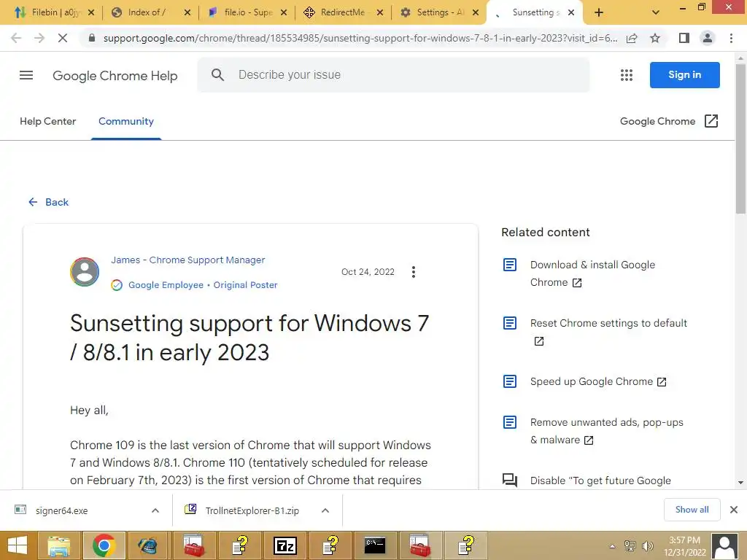Click James - Chrome Support Manager name
The height and width of the screenshot is (560, 747).
click(x=187, y=260)
